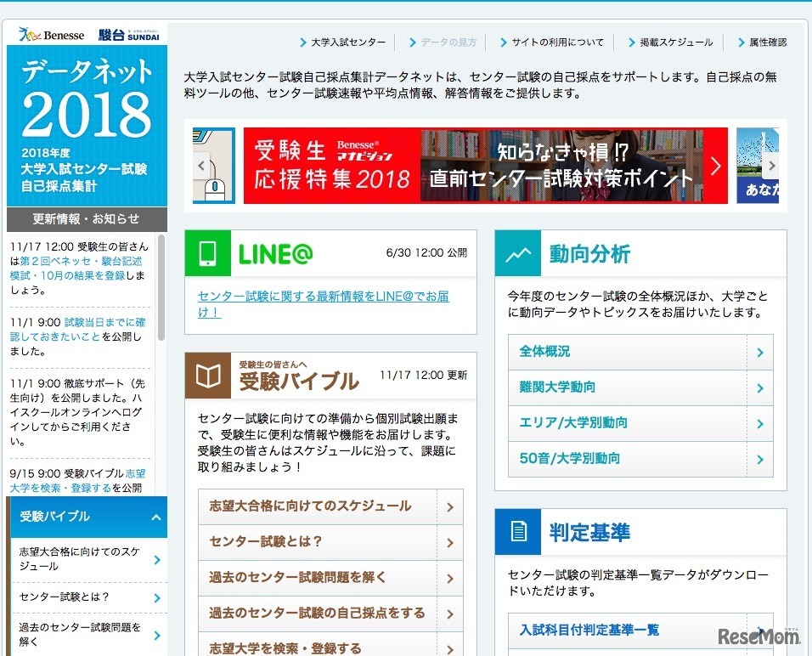Open the 50音/大学別動向 list item
The height and width of the screenshot is (656, 812).
[x=640, y=459]
